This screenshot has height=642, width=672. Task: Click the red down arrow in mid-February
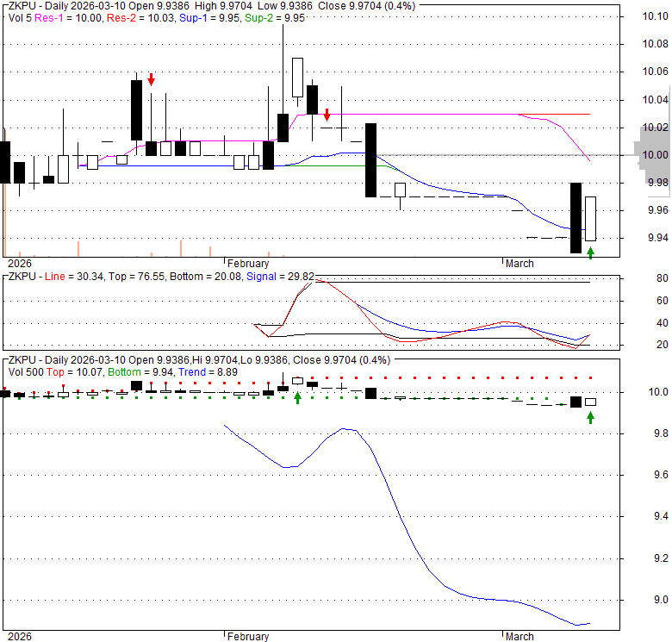[x=327, y=114]
